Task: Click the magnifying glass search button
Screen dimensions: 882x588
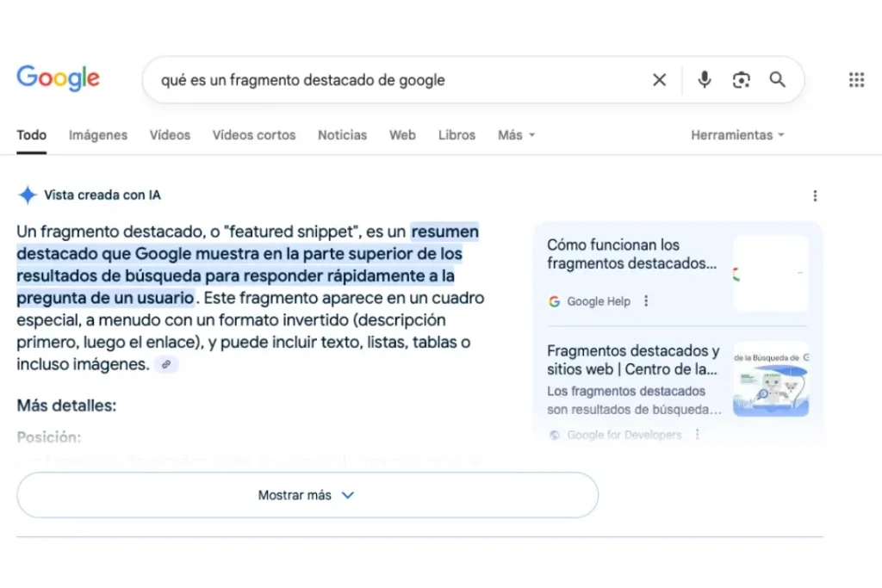Action: tap(778, 80)
